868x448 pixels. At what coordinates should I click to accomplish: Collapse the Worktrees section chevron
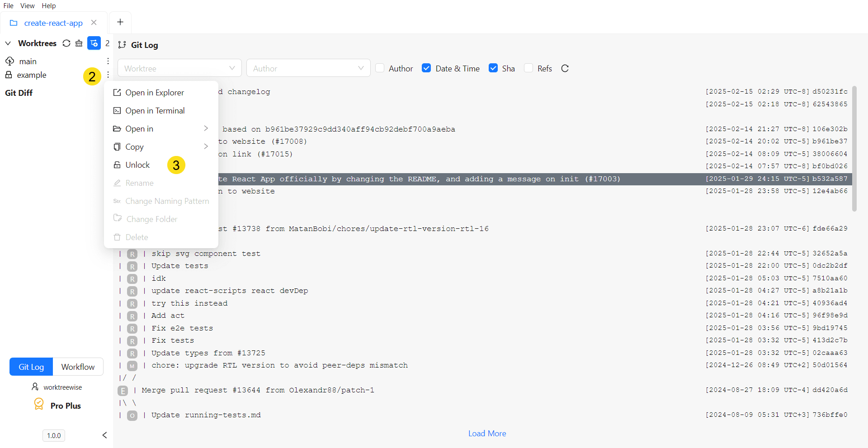point(8,43)
